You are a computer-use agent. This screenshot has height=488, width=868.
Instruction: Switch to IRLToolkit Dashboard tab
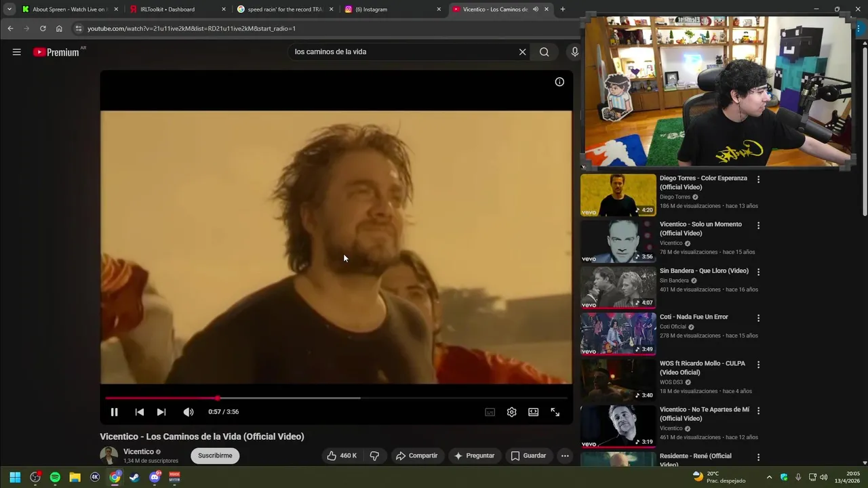(x=178, y=9)
